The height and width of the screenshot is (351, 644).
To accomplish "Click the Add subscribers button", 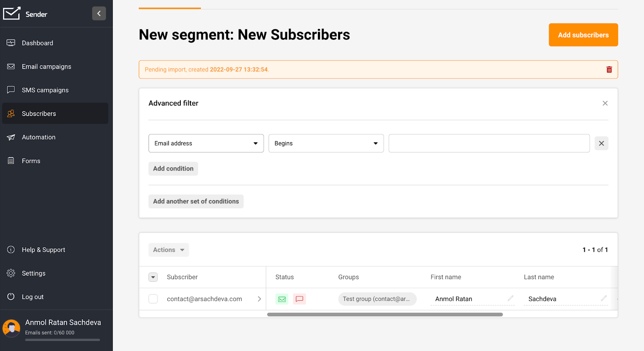I will point(583,35).
